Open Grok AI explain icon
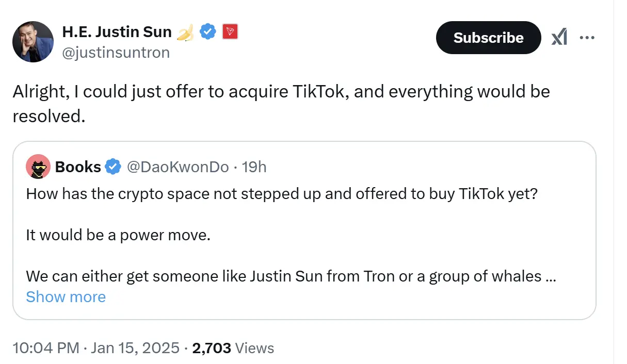The height and width of the screenshot is (364, 627). pos(559,38)
